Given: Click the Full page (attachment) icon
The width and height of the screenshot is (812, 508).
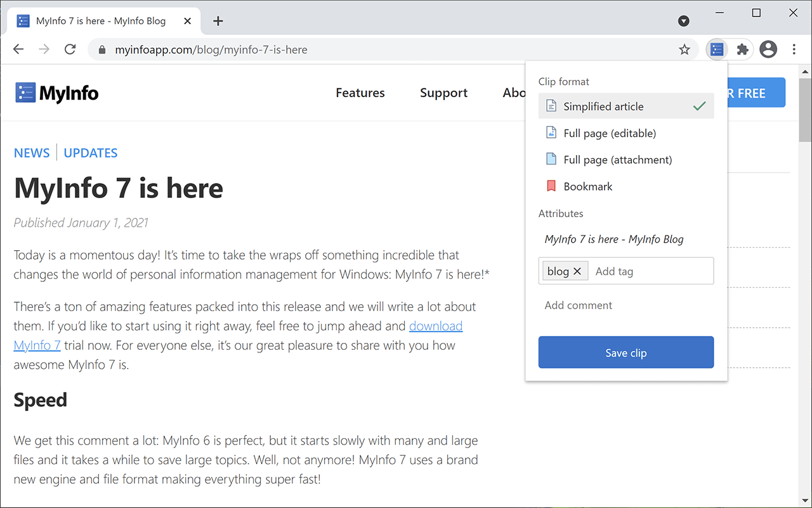Looking at the screenshot, I should tap(551, 159).
